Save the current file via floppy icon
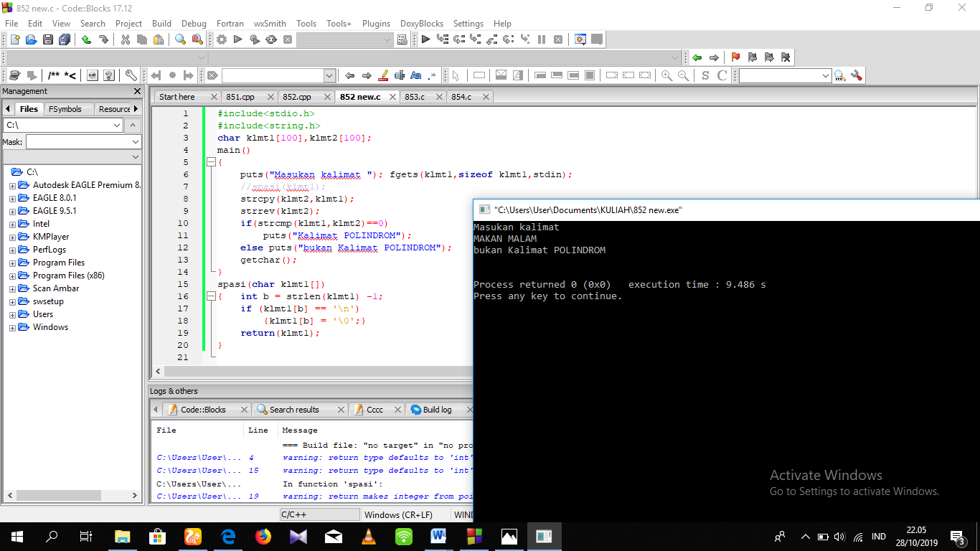980x551 pixels. [48, 39]
